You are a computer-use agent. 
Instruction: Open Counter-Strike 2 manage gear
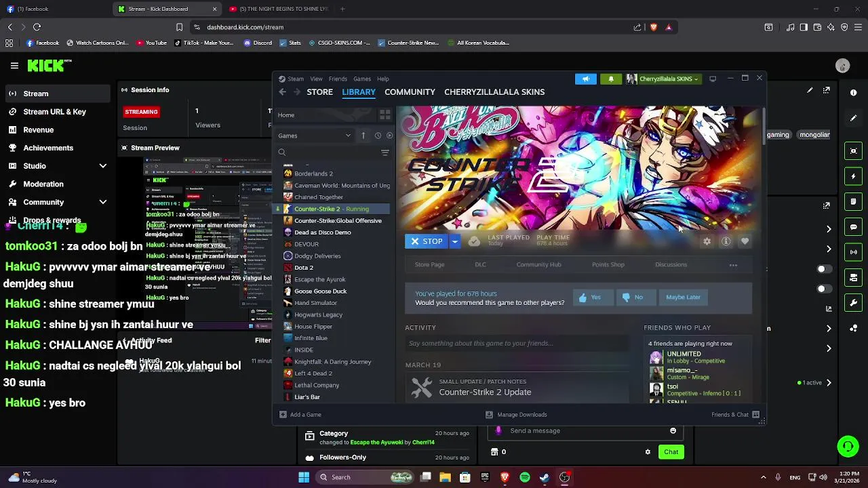(x=707, y=241)
